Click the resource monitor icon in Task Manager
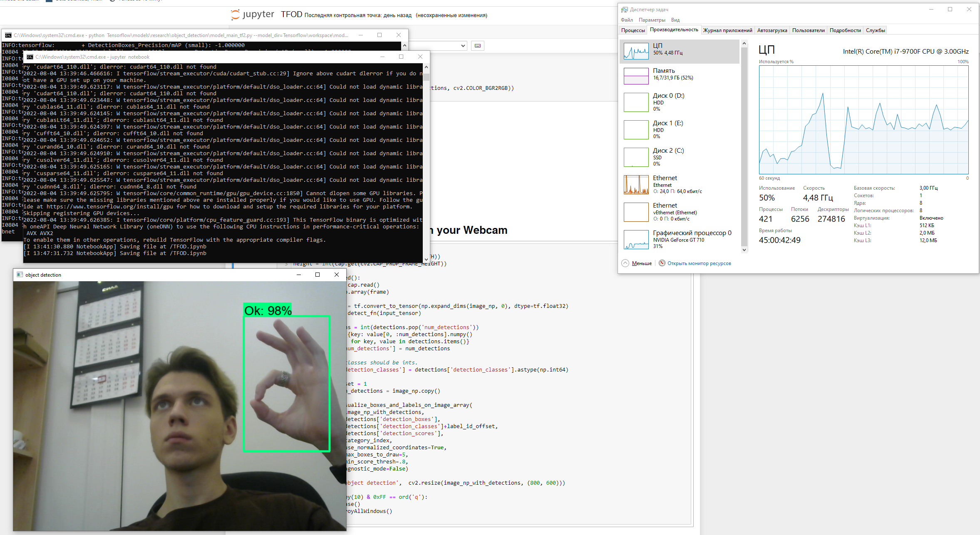The image size is (980, 535). (x=662, y=263)
